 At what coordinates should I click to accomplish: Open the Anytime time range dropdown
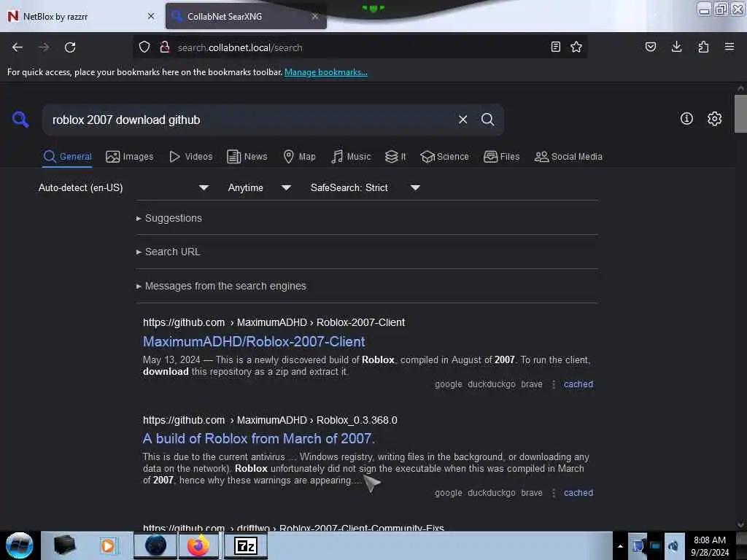[x=259, y=187]
